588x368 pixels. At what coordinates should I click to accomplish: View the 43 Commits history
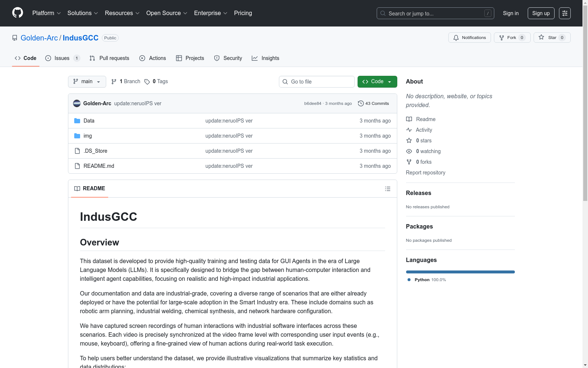click(x=373, y=103)
